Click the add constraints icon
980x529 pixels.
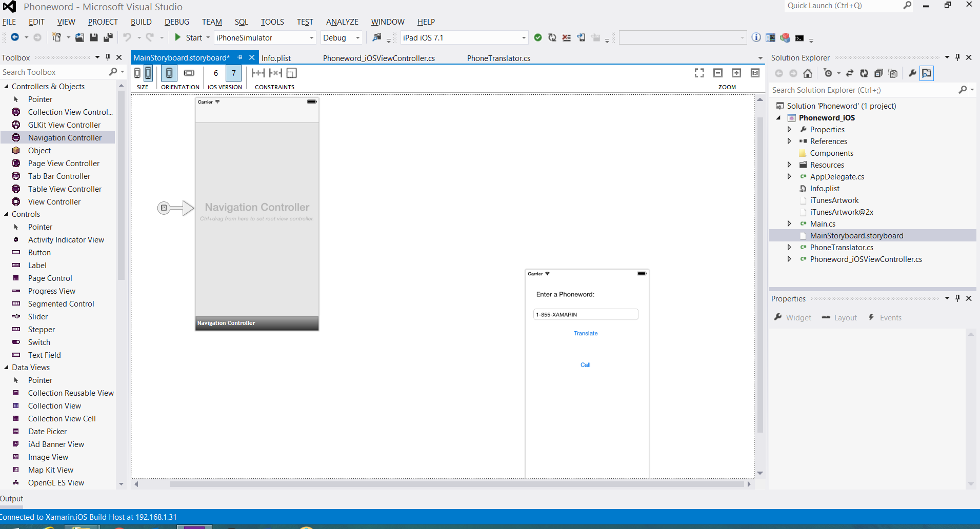point(258,73)
